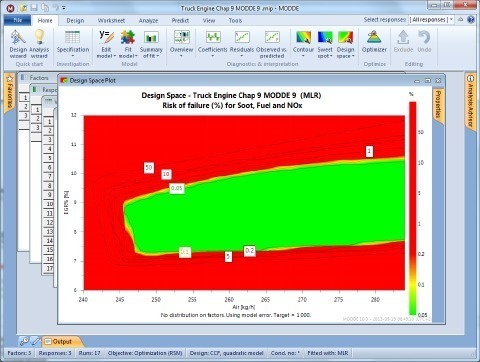The image size is (480, 362).
Task: Show the Observed vs. predicted plot
Action: [x=272, y=44]
